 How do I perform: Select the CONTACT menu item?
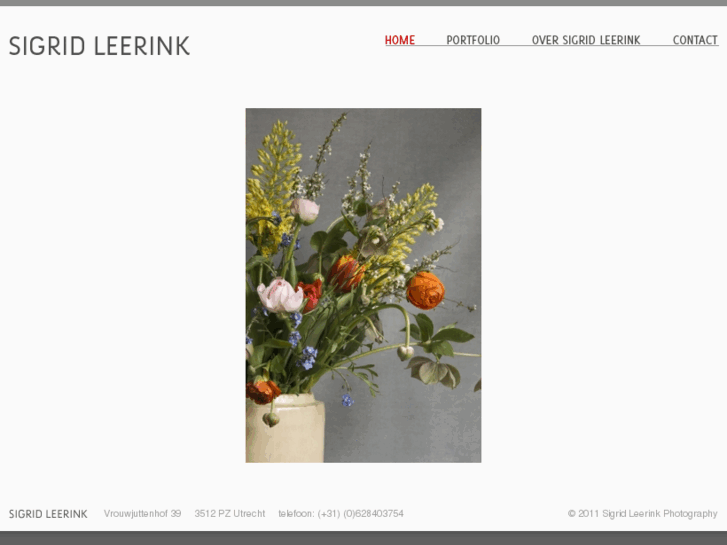point(695,40)
